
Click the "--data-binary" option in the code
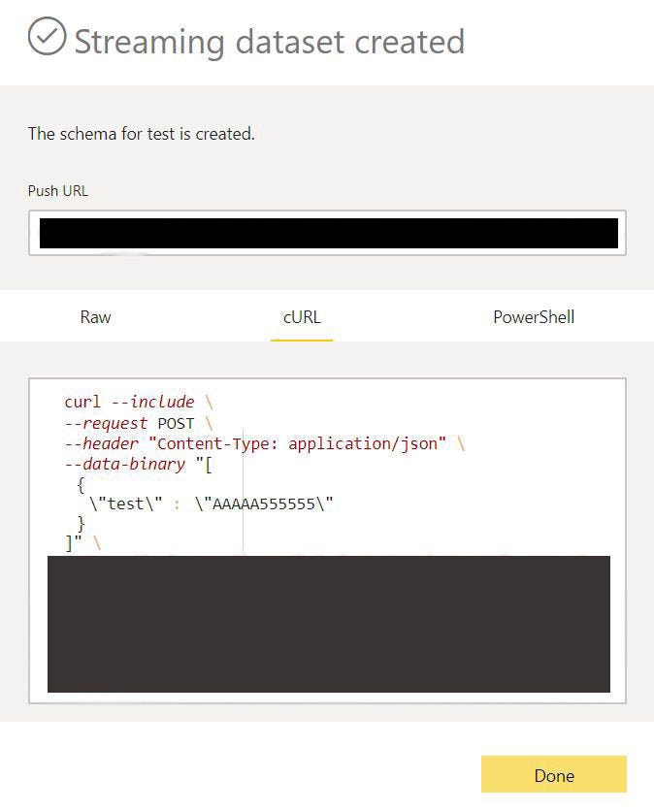pos(124,464)
